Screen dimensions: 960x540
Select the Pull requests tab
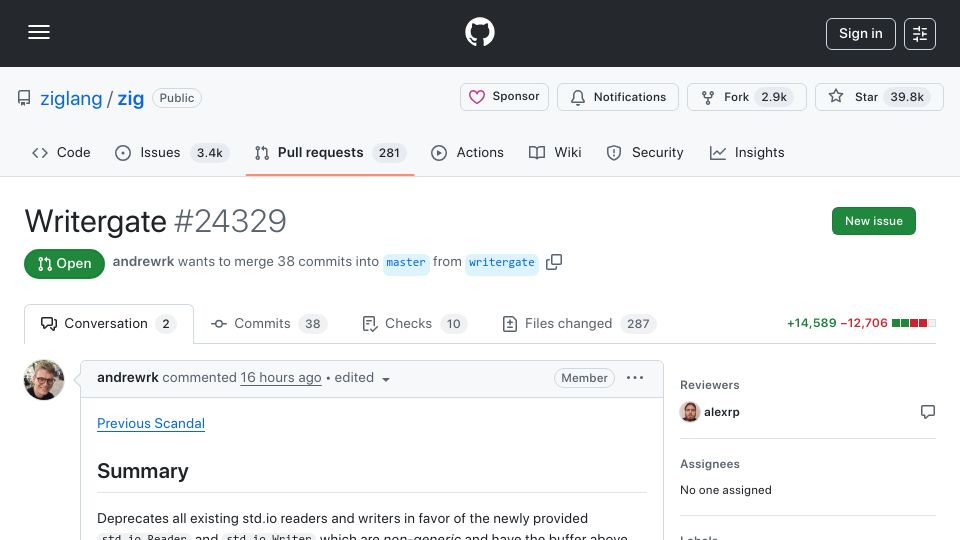pos(330,152)
